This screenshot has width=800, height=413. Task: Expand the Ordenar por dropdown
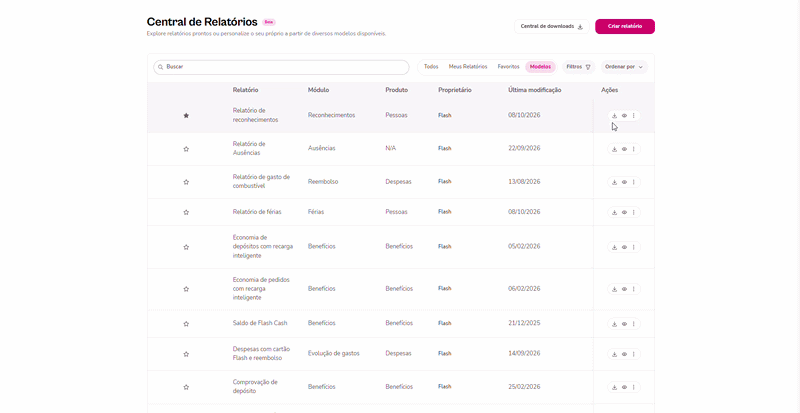click(624, 67)
